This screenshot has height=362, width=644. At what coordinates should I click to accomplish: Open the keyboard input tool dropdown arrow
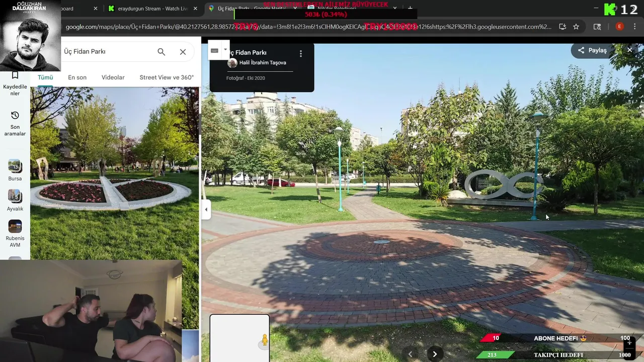225,50
